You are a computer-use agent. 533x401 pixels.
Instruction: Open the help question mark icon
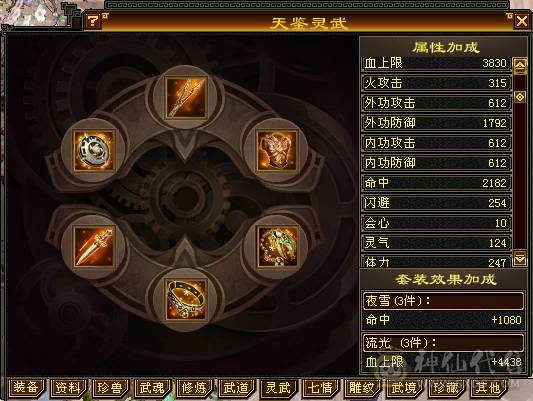click(x=92, y=21)
